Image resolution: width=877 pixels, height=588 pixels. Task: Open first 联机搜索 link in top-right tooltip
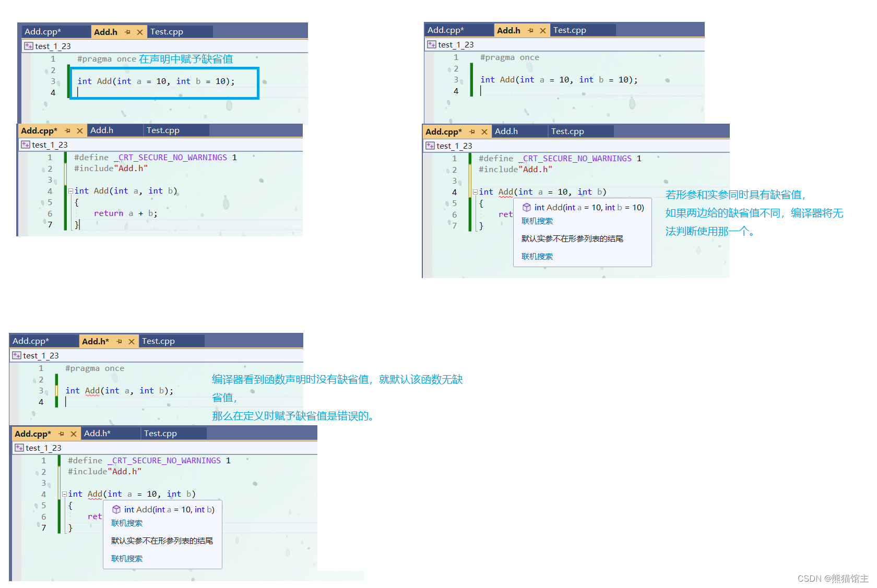[x=537, y=221]
